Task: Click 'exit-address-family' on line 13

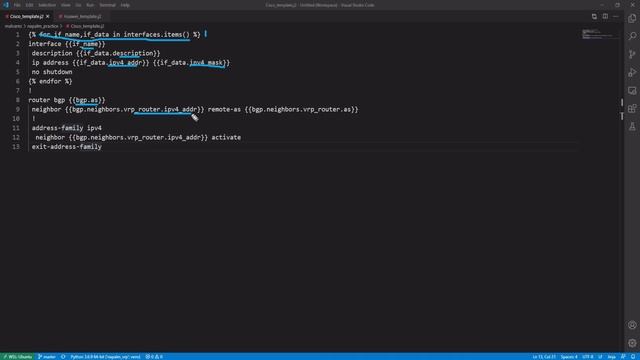Action: [67, 147]
